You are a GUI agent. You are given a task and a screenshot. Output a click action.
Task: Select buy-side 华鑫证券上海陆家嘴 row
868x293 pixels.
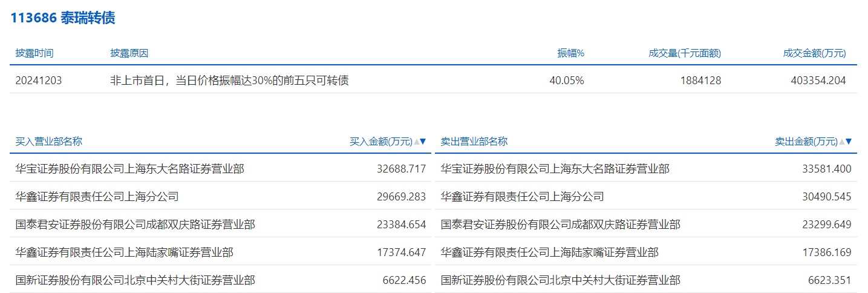(221, 252)
